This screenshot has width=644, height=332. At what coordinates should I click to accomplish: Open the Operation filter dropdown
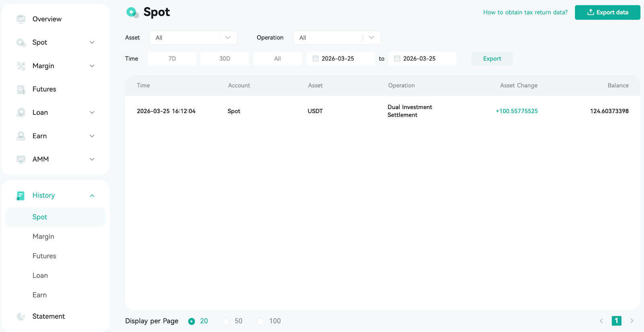coord(337,38)
